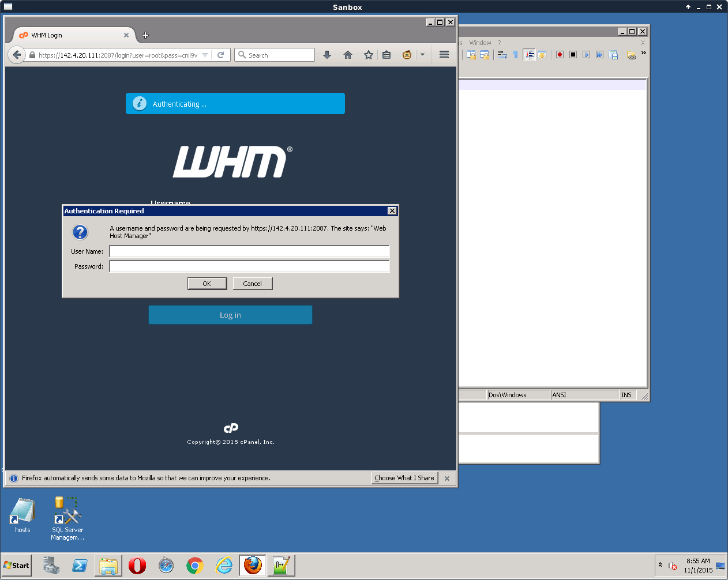Open URL bar history dropdown
The height and width of the screenshot is (580, 728).
pyautogui.click(x=205, y=55)
